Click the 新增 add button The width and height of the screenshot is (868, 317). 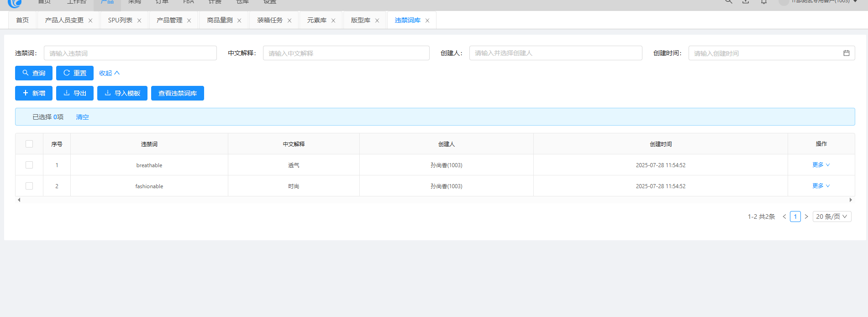pos(34,93)
